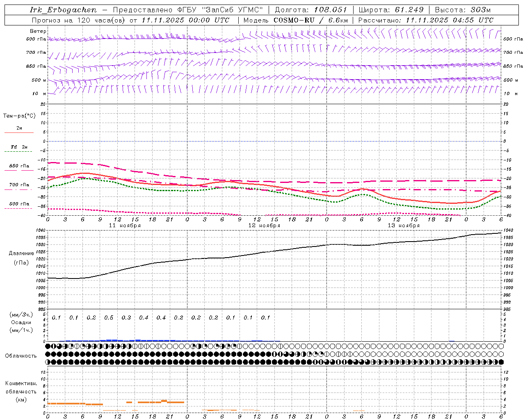525x420 pixels.
Task: Click the 12 ноября date label
Action: [x=264, y=226]
